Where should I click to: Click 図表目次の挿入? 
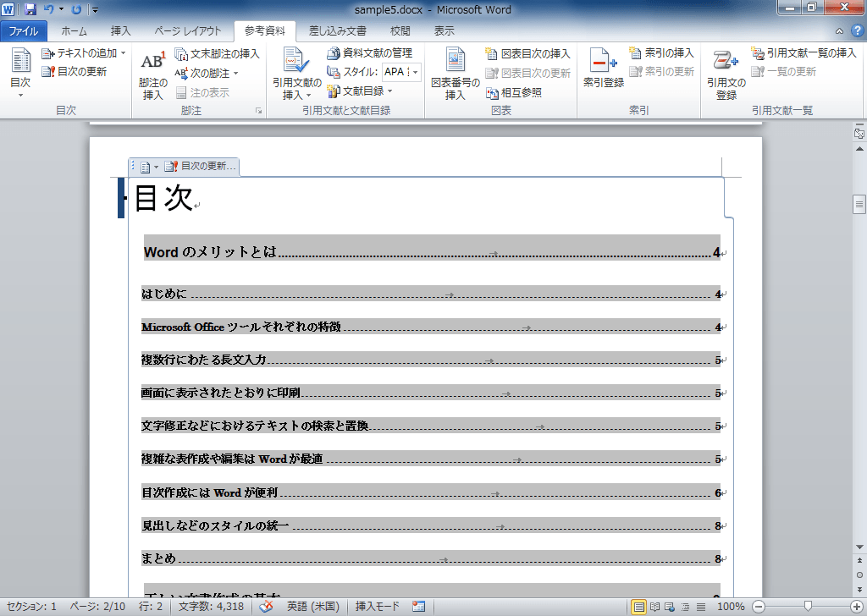point(527,53)
